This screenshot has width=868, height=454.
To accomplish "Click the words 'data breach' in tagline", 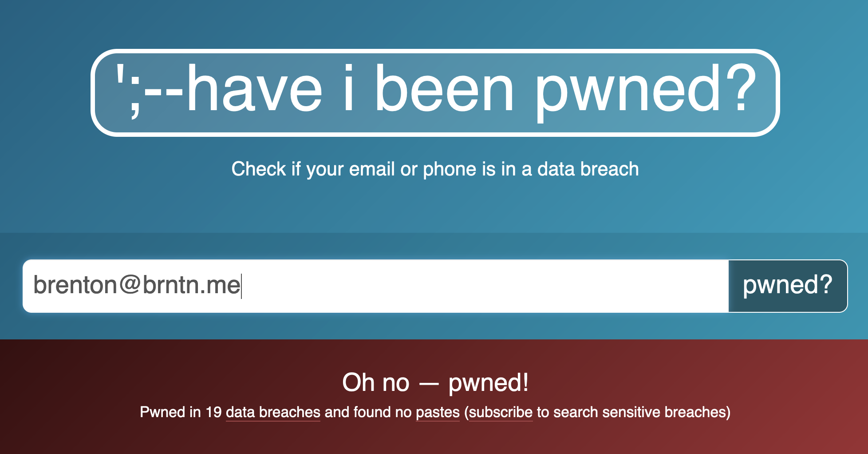I will pos(588,169).
